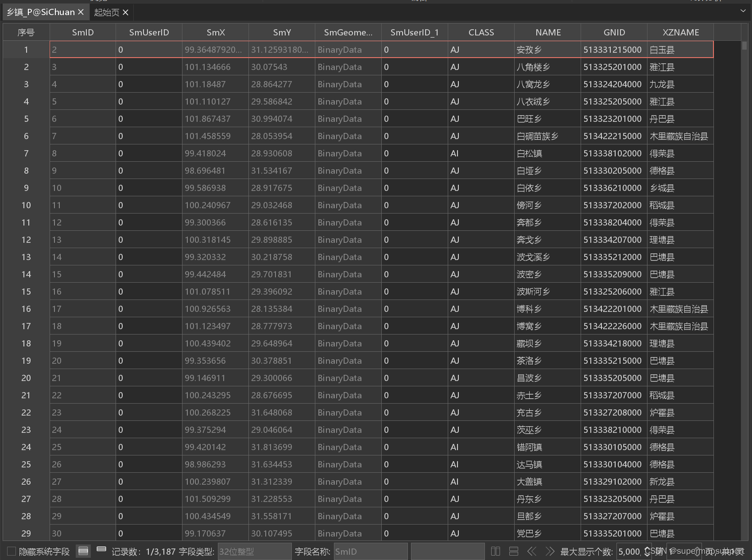Select the SmUserID_1 column header
The width and height of the screenshot is (752, 560).
[x=415, y=32]
